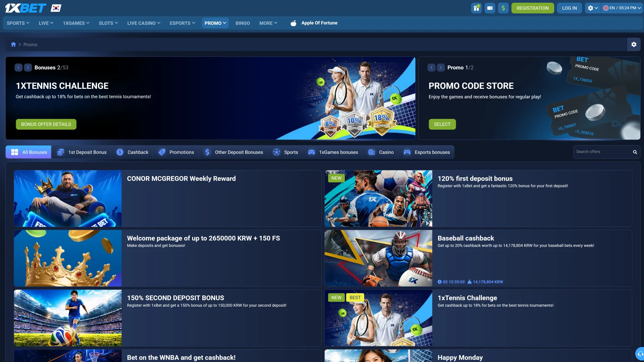
Task: Expand the LIVE CASINO menu
Action: 144,23
